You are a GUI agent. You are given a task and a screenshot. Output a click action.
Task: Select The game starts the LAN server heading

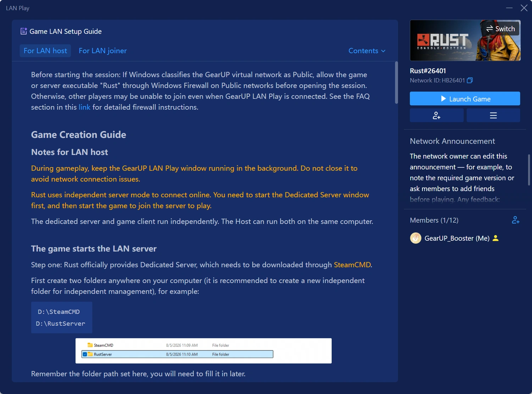coord(94,249)
